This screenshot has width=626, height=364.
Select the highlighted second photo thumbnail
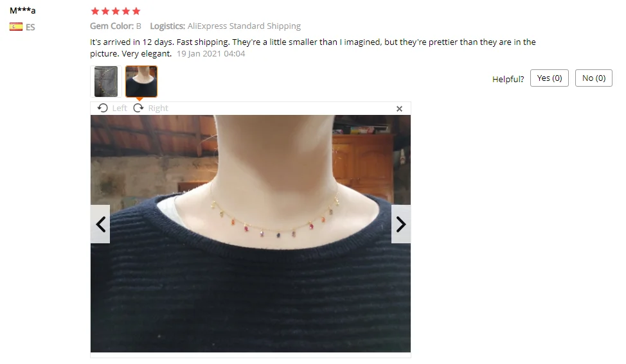pyautogui.click(x=141, y=82)
